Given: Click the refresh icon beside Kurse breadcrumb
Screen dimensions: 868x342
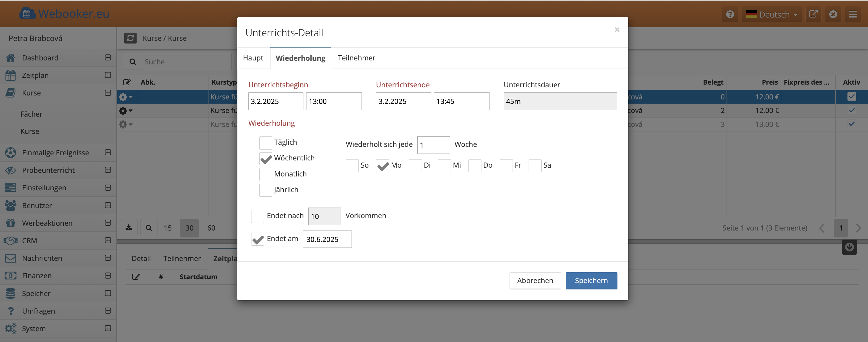Looking at the screenshot, I should point(130,38).
